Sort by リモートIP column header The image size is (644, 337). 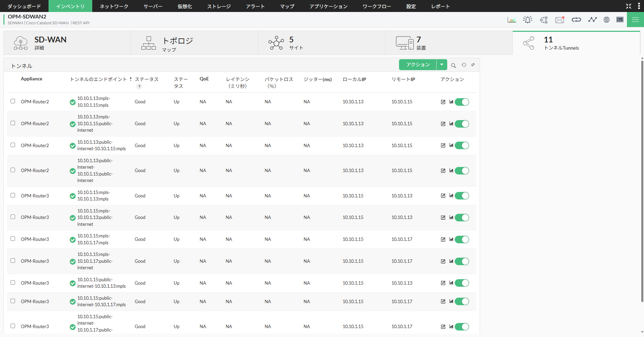pyautogui.click(x=403, y=79)
